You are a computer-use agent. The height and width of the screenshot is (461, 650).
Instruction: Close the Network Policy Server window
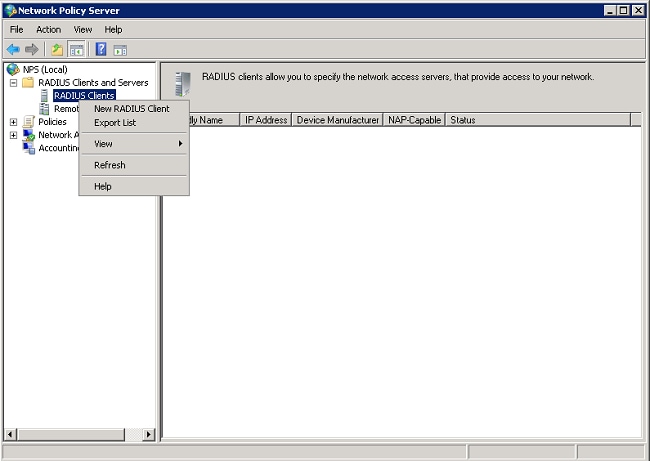tap(638, 10)
